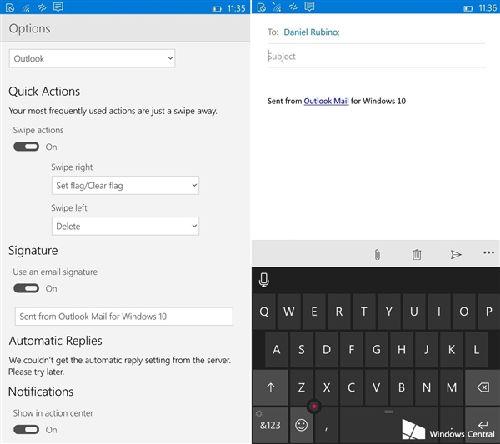500x444 pixels.
Task: Tap the N key
Action: point(426,387)
